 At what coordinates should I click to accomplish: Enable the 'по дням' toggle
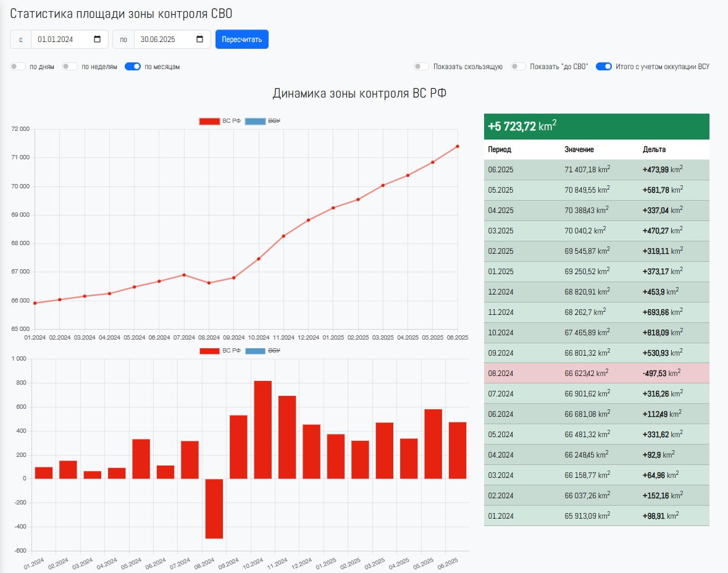18,67
